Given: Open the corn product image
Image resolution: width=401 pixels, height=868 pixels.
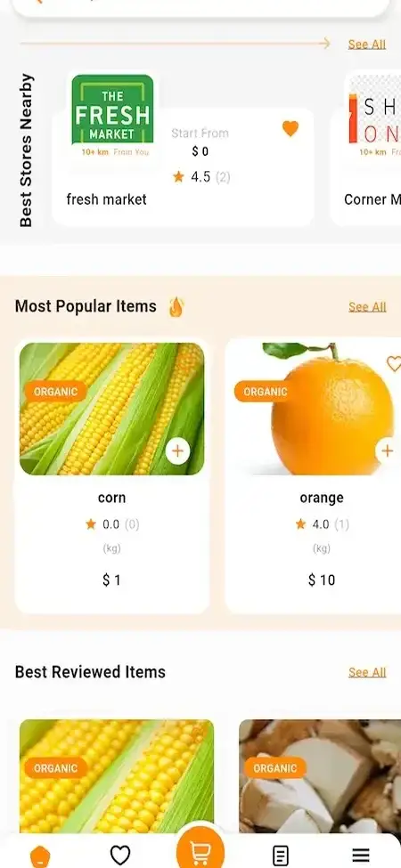Looking at the screenshot, I should [x=112, y=409].
